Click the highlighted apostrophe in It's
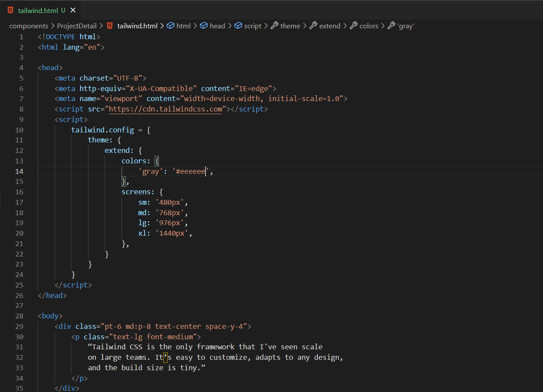 (165, 358)
